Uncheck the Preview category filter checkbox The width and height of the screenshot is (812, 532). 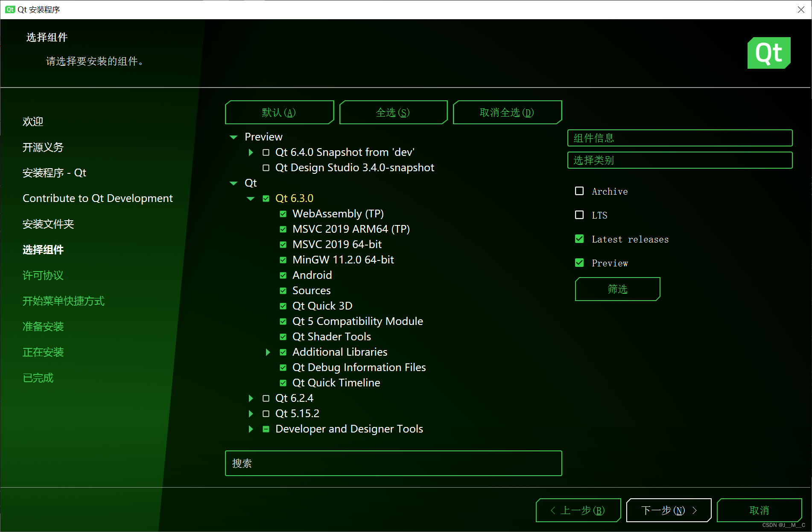[579, 263]
